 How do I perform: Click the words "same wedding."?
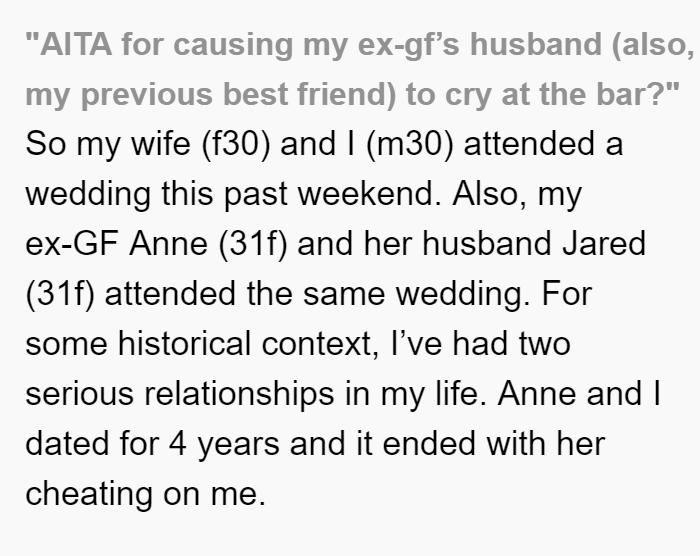(417, 295)
